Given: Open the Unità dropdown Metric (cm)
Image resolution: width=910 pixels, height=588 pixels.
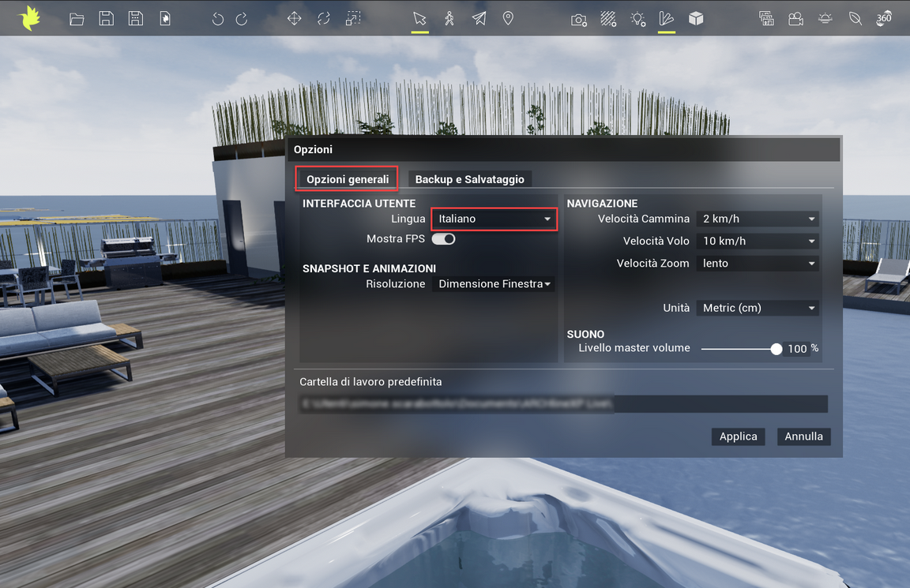Looking at the screenshot, I should (758, 308).
